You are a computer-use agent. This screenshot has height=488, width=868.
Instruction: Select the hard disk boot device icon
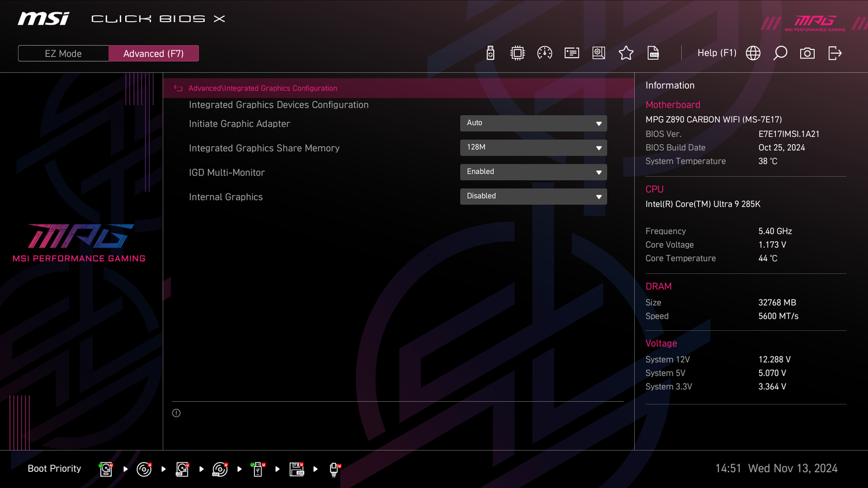tap(106, 469)
